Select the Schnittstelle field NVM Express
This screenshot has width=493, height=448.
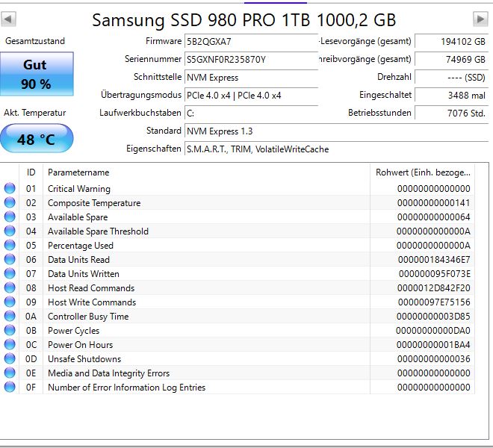tap(251, 78)
